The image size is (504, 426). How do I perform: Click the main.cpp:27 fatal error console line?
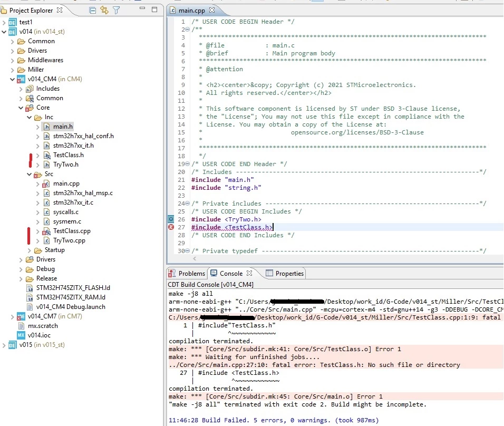click(314, 365)
